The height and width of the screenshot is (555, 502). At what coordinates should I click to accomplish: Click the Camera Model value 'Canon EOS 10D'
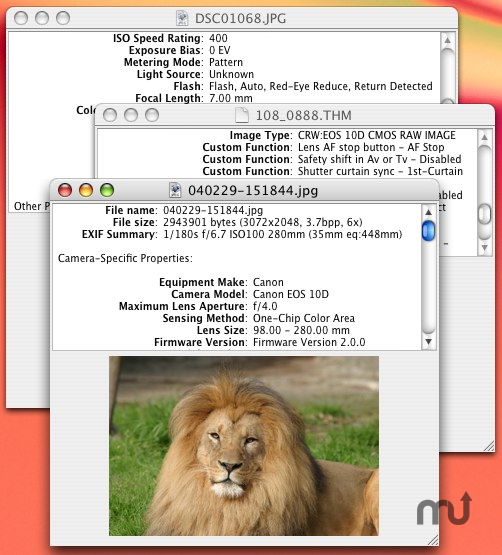coord(291,294)
